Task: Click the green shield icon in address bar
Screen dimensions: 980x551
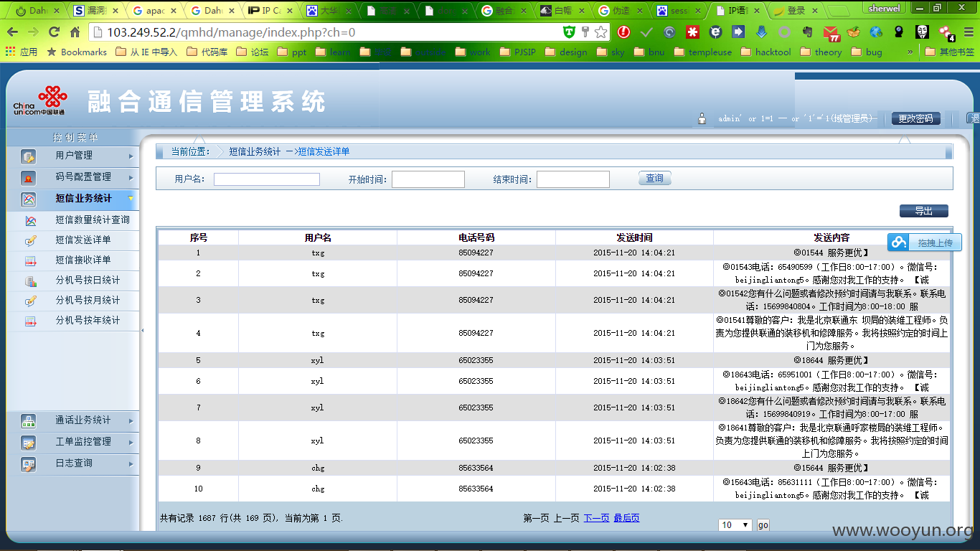Action: tap(569, 32)
